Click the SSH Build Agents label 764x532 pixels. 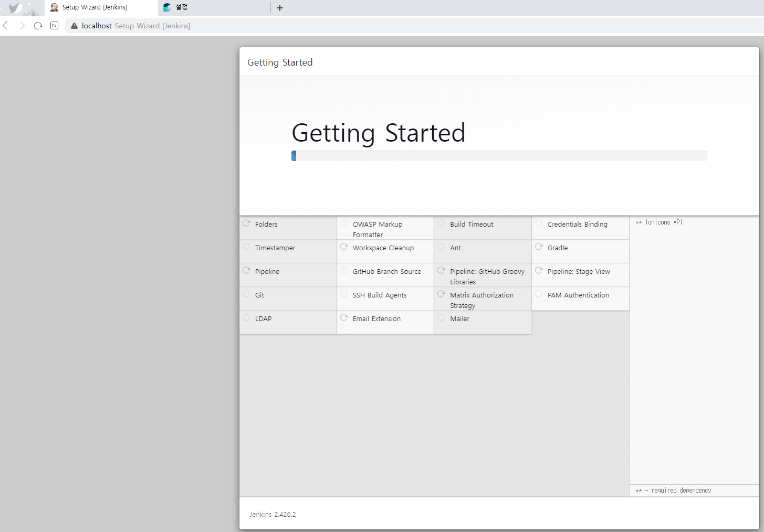pos(380,295)
